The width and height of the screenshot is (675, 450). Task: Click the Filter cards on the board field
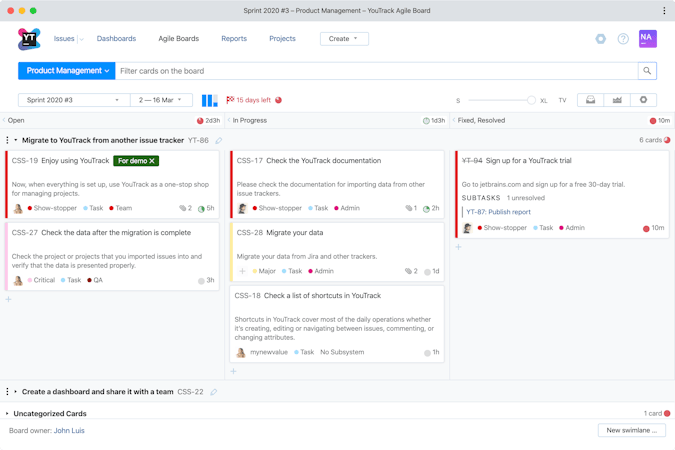click(377, 71)
